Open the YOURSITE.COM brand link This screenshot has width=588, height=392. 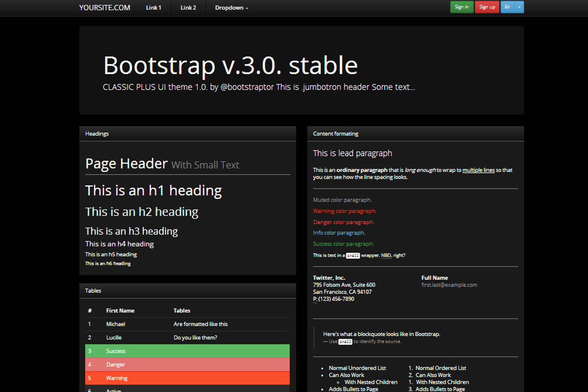point(105,7)
